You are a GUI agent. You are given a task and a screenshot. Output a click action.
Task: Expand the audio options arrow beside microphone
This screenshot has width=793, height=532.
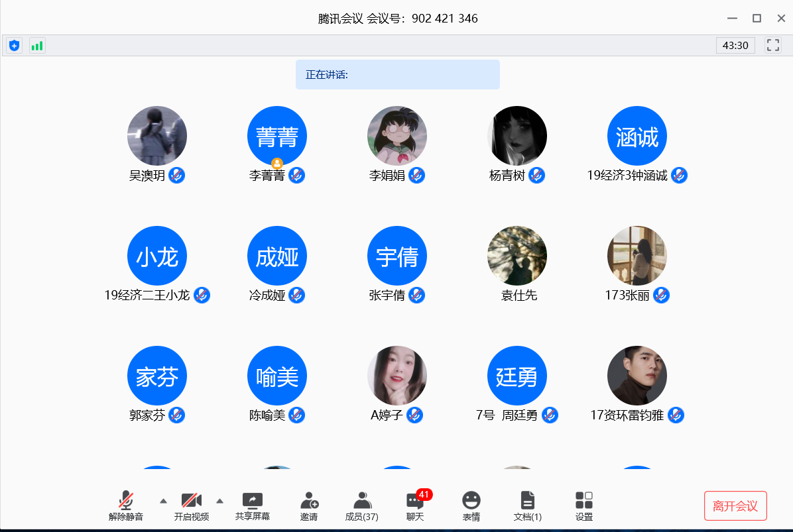point(163,500)
